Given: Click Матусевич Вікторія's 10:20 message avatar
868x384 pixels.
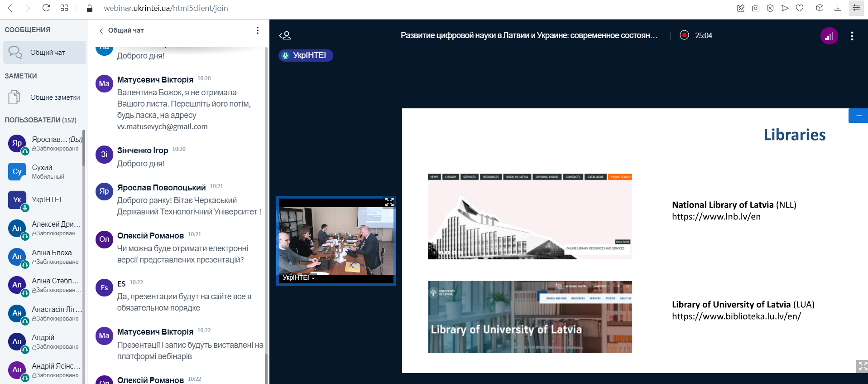Looking at the screenshot, I should click(104, 83).
